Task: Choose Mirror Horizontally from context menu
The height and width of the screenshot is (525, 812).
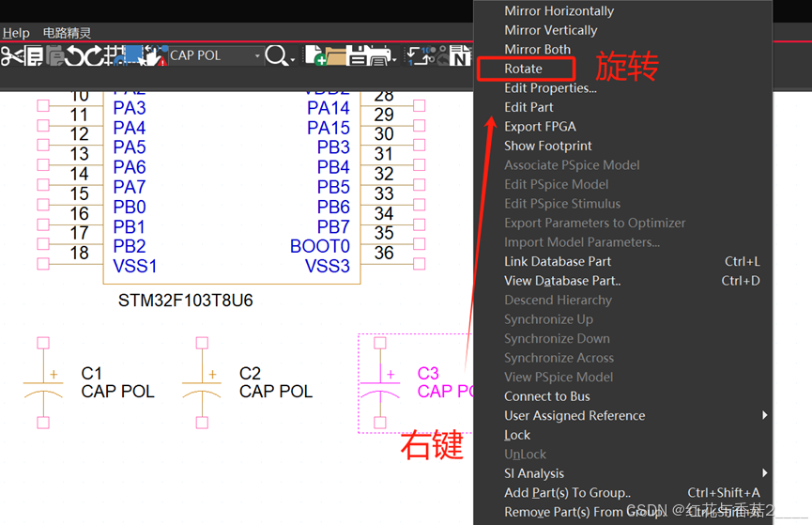Action: [x=559, y=11]
